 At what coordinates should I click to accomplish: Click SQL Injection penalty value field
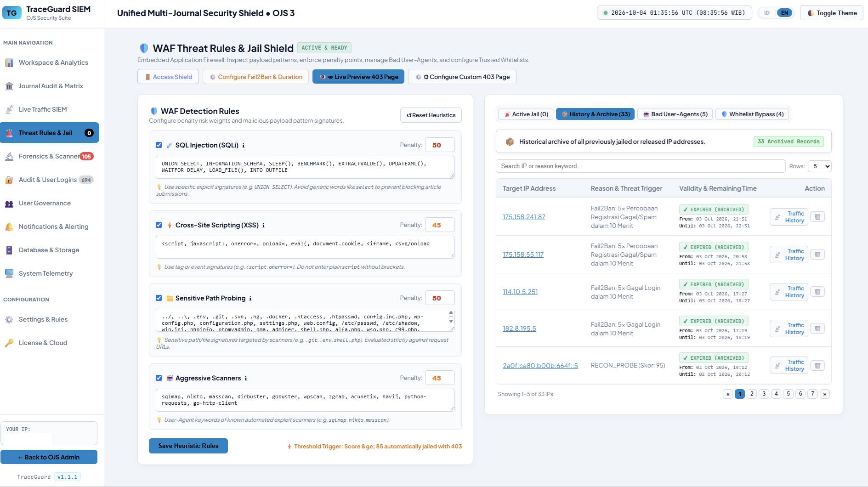coord(440,145)
